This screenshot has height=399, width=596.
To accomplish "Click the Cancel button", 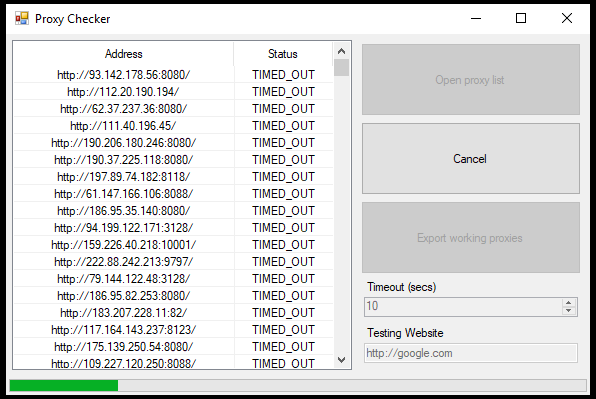I will (471, 158).
